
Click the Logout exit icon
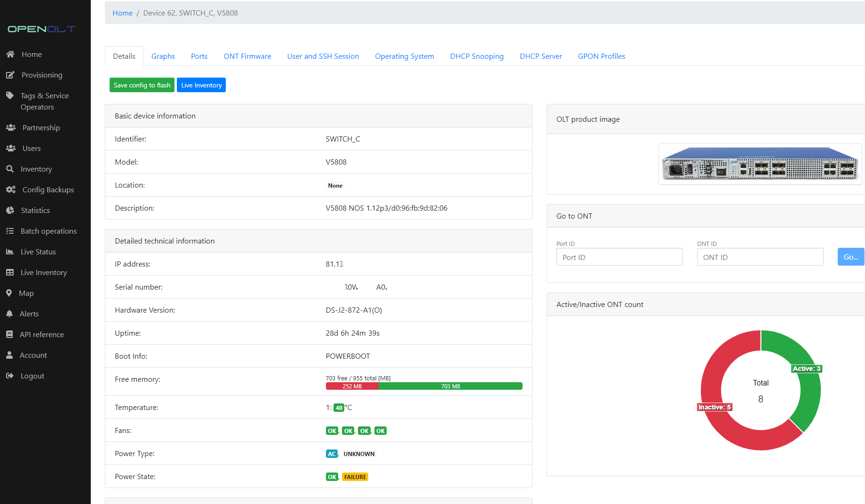10,376
